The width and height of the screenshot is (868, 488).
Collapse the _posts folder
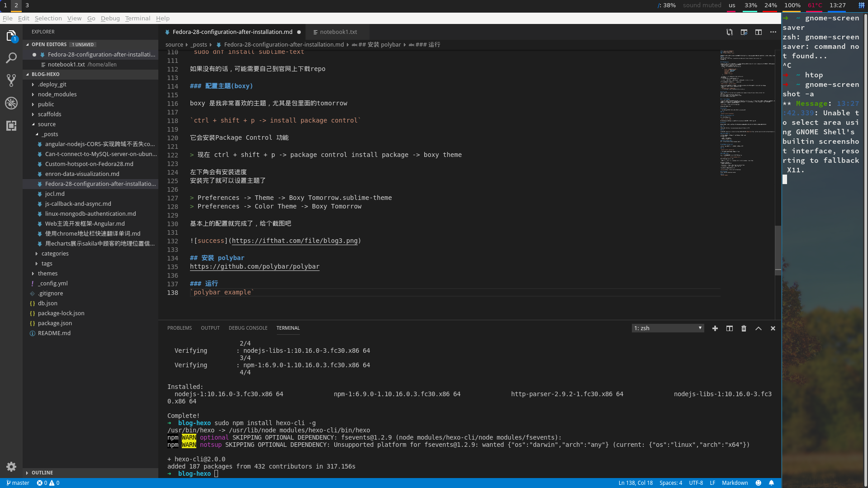tap(50, 134)
